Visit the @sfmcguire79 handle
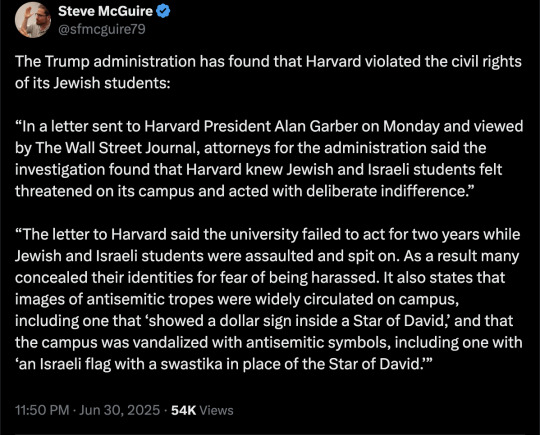This screenshot has height=435, width=540. pyautogui.click(x=102, y=29)
